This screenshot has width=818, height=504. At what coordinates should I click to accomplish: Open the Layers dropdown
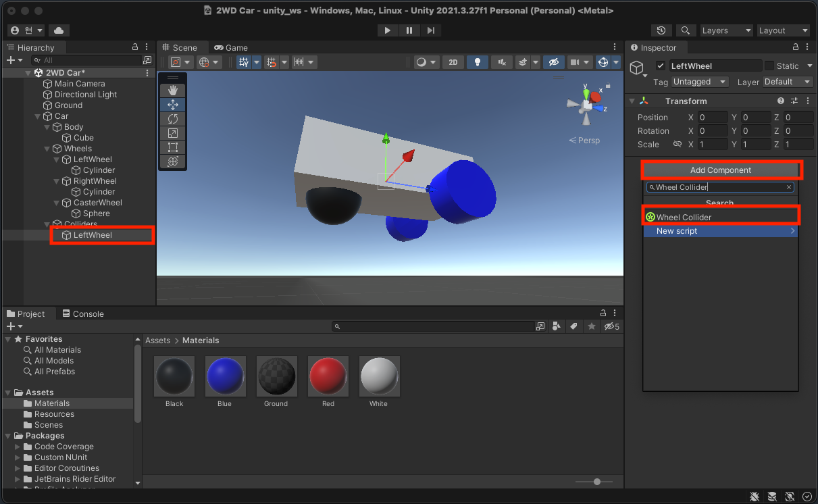pyautogui.click(x=725, y=30)
